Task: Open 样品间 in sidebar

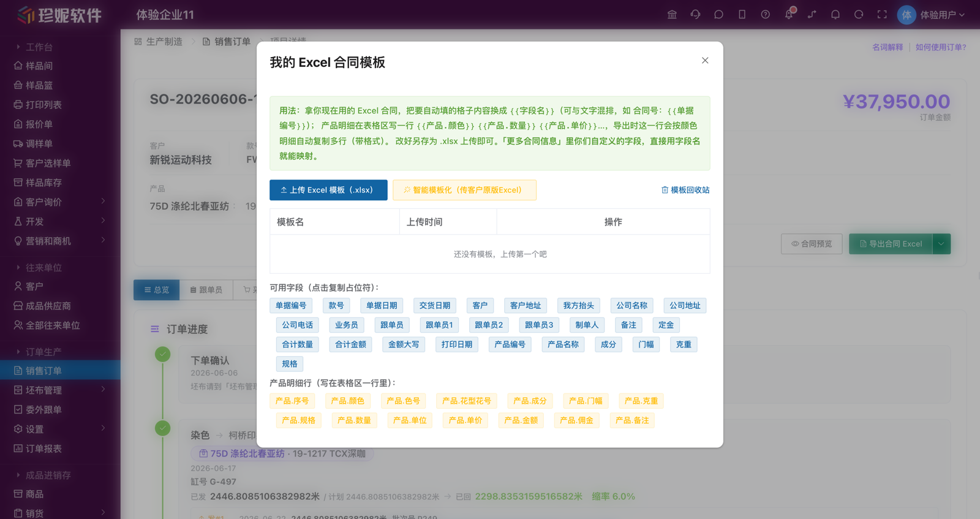Action: (60, 66)
